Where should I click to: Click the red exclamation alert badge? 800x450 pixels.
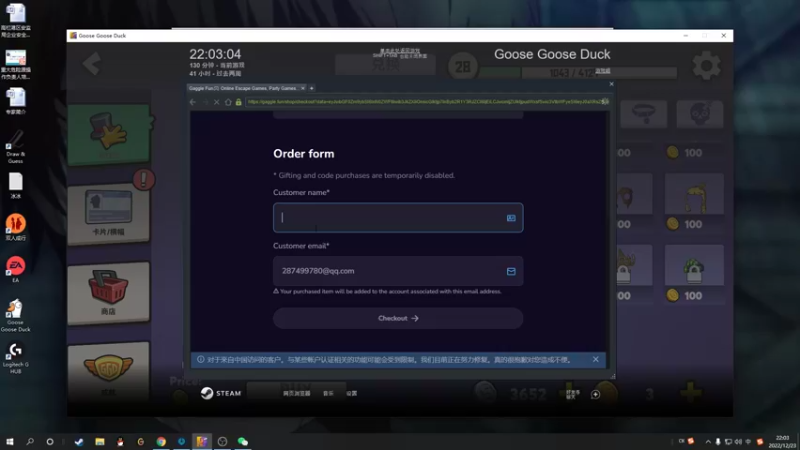click(144, 179)
